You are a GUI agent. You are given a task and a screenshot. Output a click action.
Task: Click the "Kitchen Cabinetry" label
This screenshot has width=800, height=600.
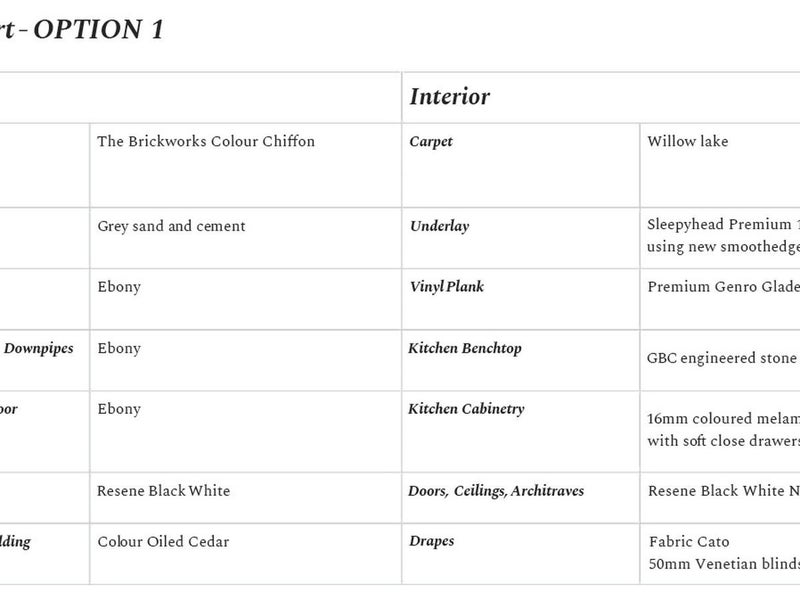pos(466,409)
